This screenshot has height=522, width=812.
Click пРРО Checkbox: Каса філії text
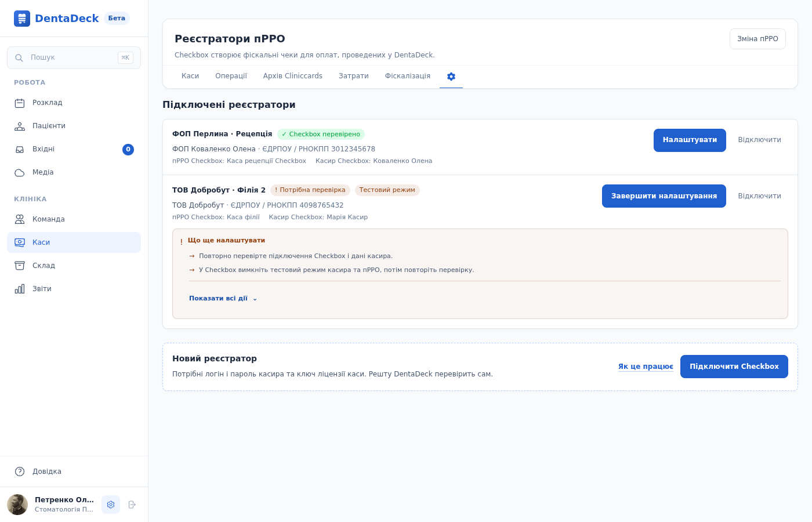click(216, 217)
